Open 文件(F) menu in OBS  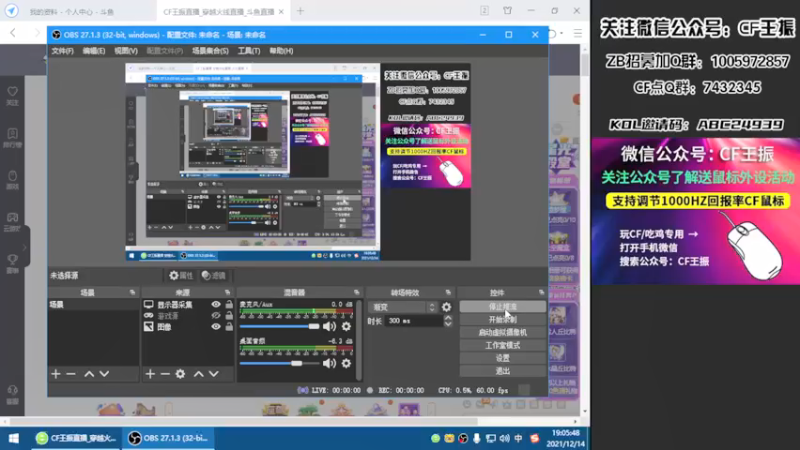tap(62, 51)
